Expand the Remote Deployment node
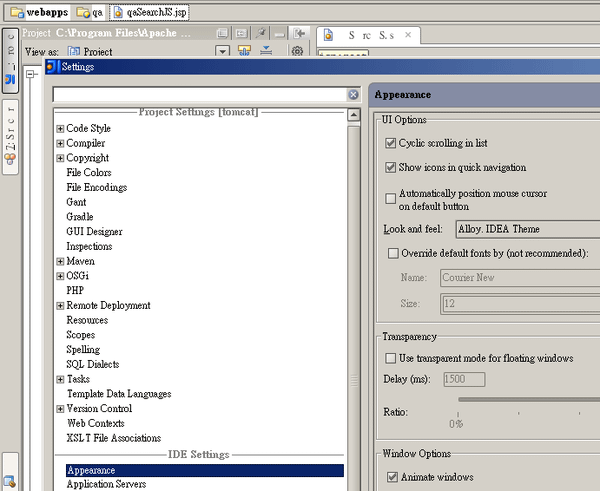This screenshot has width=600, height=491. click(x=60, y=306)
